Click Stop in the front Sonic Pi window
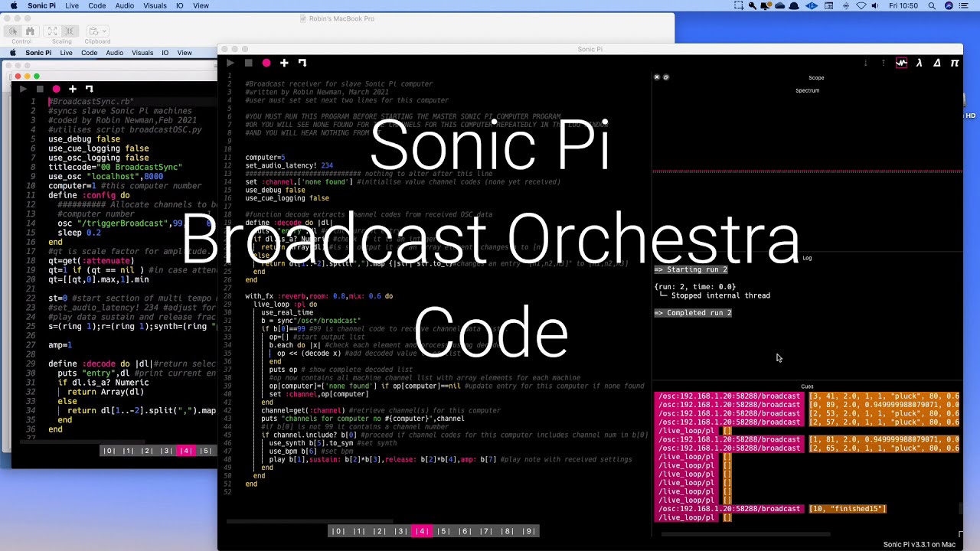Image resolution: width=980 pixels, height=551 pixels. tap(248, 63)
